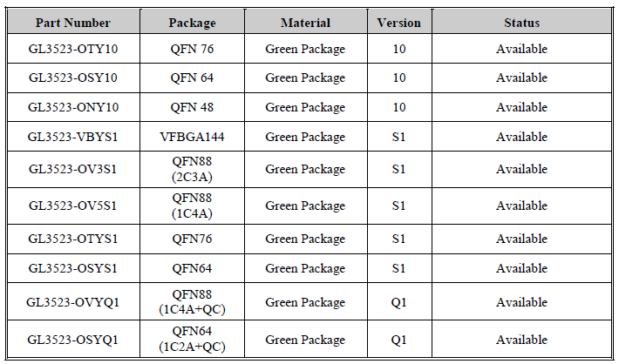Image resolution: width=619 pixels, height=364 pixels.
Task: Click the GL3523-OSYQ1 part number cell
Action: pos(72,340)
